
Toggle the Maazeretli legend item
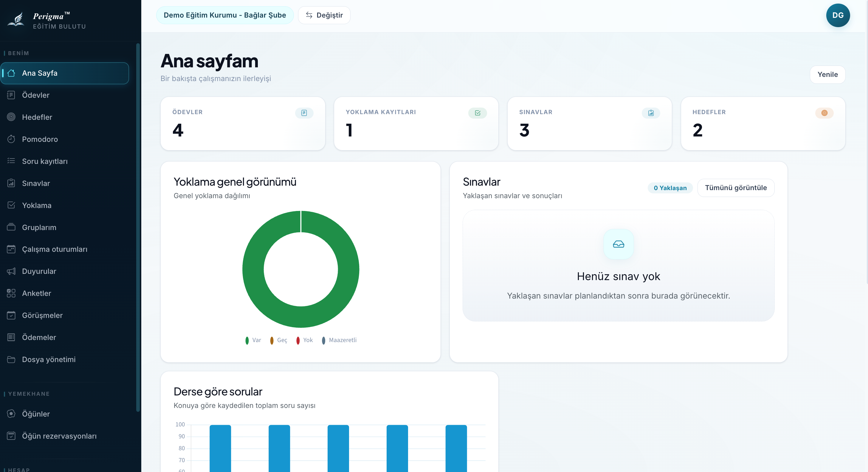[x=339, y=340]
